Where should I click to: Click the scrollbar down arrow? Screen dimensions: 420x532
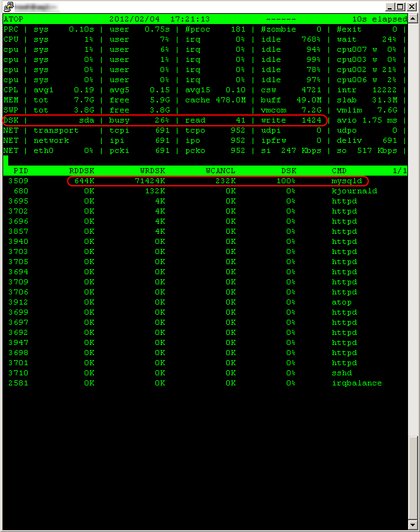click(413, 524)
